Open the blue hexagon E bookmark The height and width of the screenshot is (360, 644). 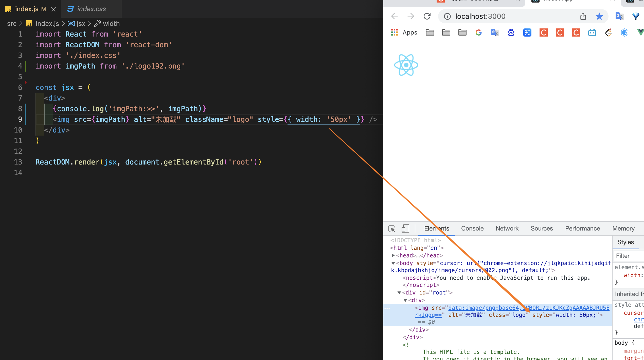(x=625, y=32)
